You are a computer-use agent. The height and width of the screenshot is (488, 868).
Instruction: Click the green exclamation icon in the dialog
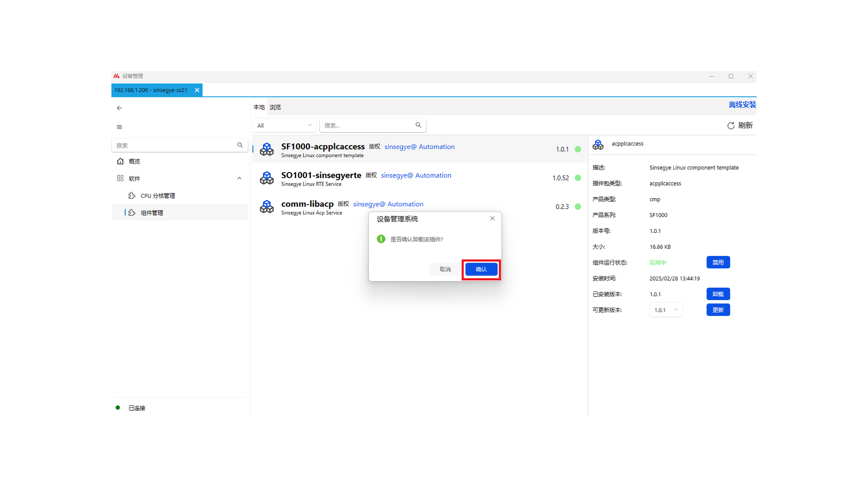pyautogui.click(x=381, y=239)
